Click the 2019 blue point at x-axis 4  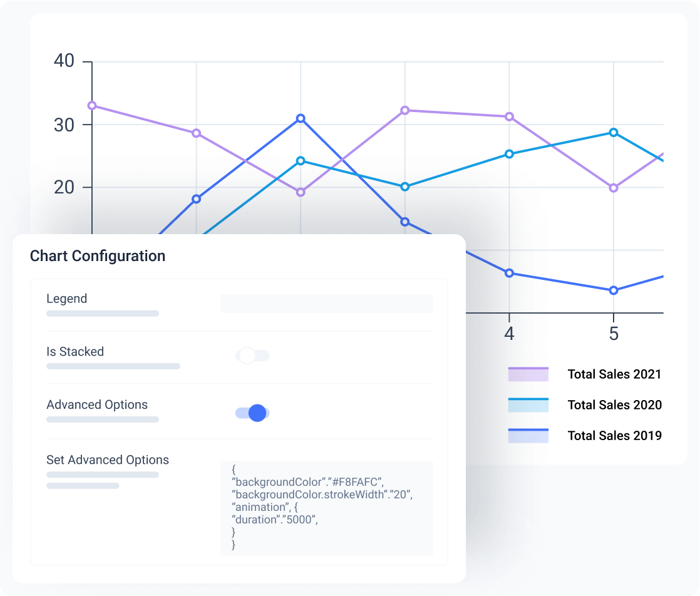[x=509, y=273]
